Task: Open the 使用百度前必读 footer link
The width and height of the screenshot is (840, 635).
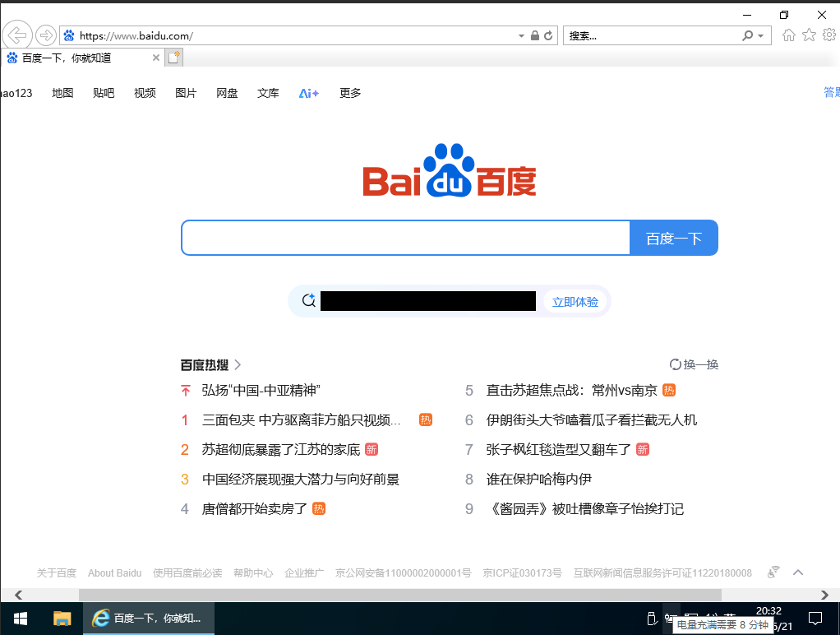Action: (187, 572)
